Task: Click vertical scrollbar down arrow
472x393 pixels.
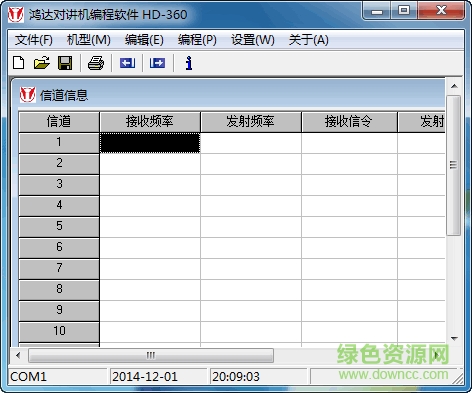Action: click(x=454, y=338)
